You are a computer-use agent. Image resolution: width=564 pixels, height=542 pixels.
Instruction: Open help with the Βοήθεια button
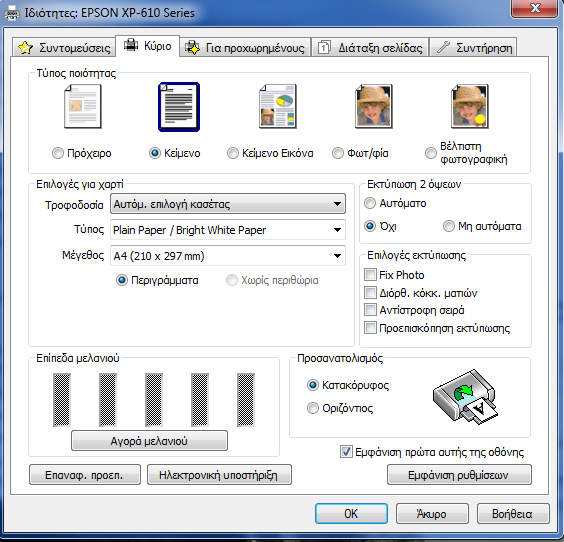[513, 513]
